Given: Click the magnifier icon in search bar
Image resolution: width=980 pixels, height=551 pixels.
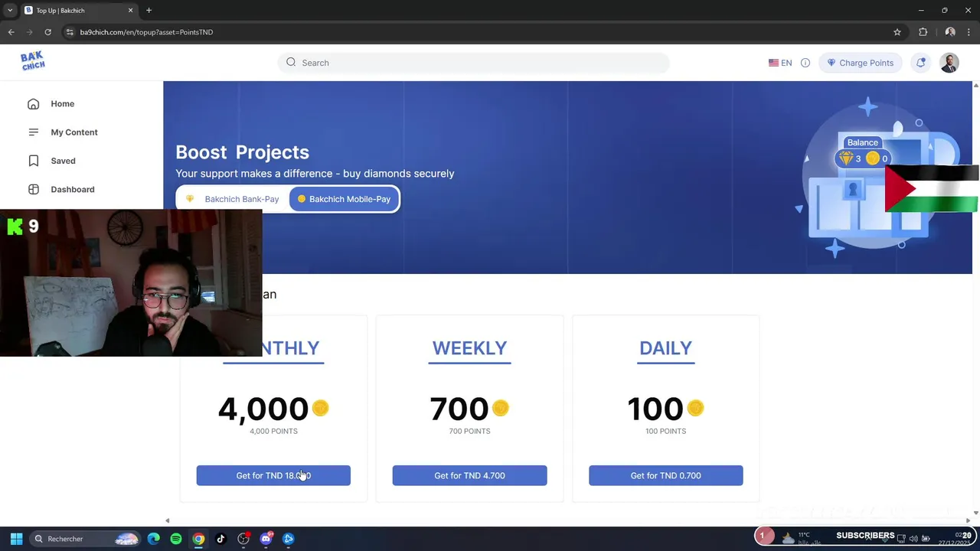Looking at the screenshot, I should coord(291,63).
